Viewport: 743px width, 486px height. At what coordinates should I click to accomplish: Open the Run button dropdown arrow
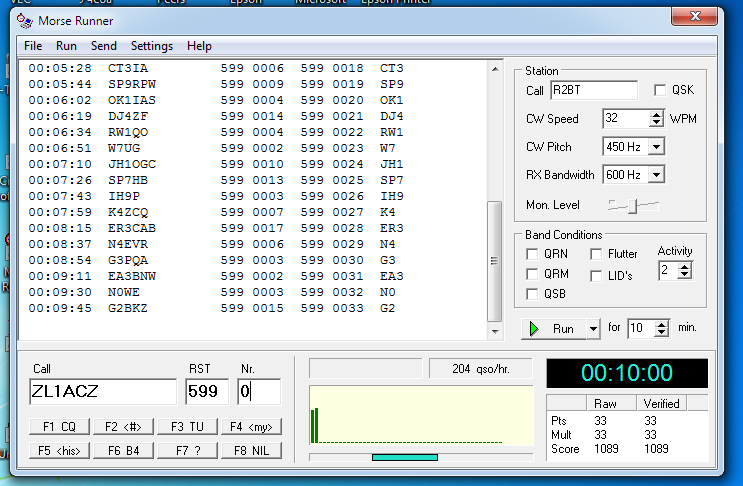[x=593, y=328]
